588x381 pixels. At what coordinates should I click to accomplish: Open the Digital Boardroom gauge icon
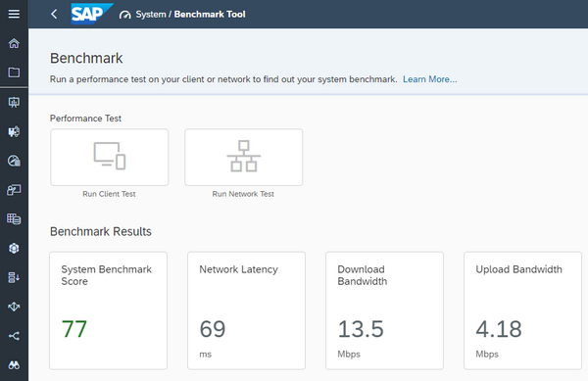(x=14, y=161)
